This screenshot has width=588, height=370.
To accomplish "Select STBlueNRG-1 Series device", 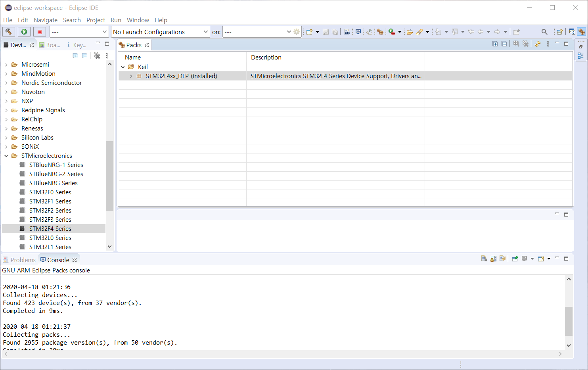I will point(56,165).
